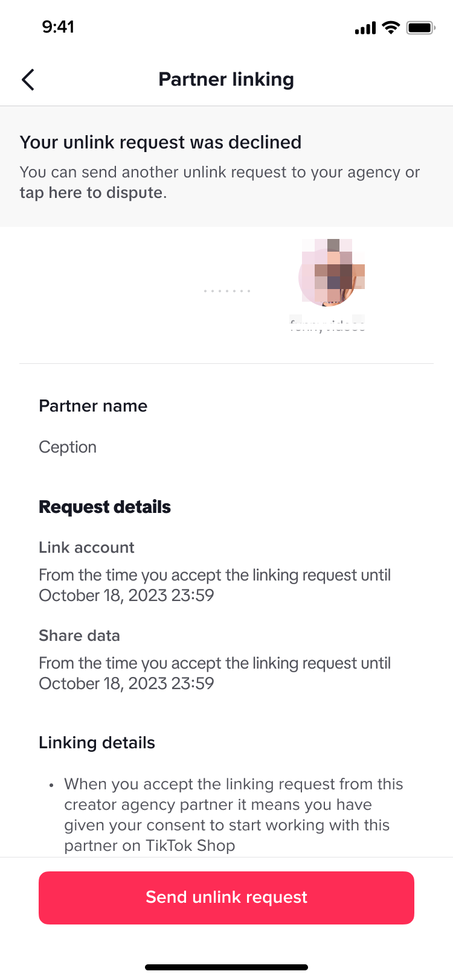
Task: Select the partner name Ception
Action: point(68,447)
